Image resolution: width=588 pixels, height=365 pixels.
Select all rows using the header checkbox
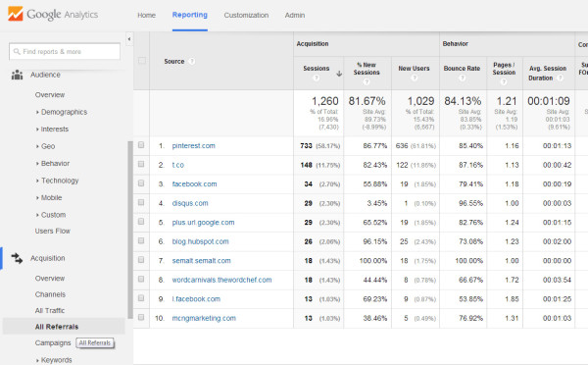pos(142,61)
